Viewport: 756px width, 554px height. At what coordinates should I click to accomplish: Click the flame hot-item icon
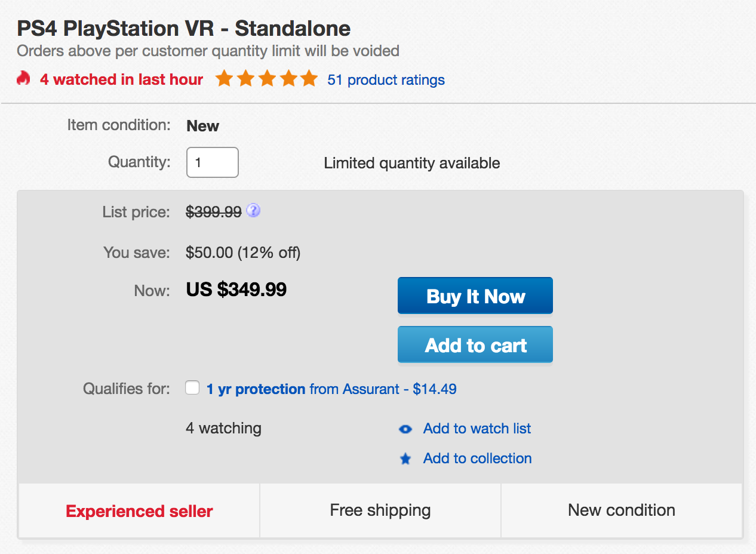click(23, 78)
